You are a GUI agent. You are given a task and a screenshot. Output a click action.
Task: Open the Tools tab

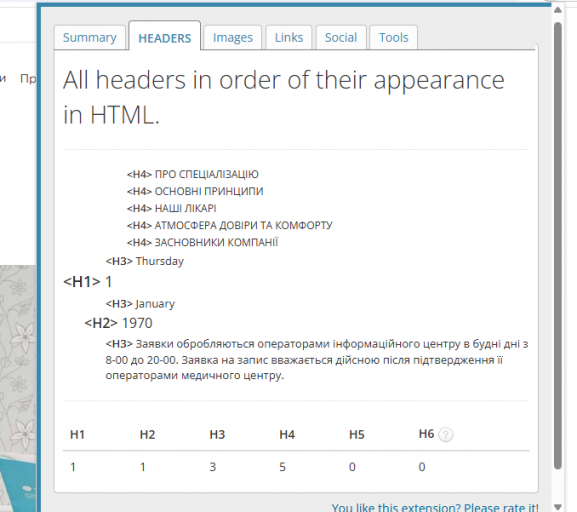[x=393, y=38]
